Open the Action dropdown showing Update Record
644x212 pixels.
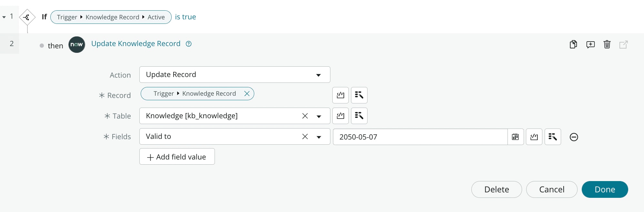coord(235,75)
